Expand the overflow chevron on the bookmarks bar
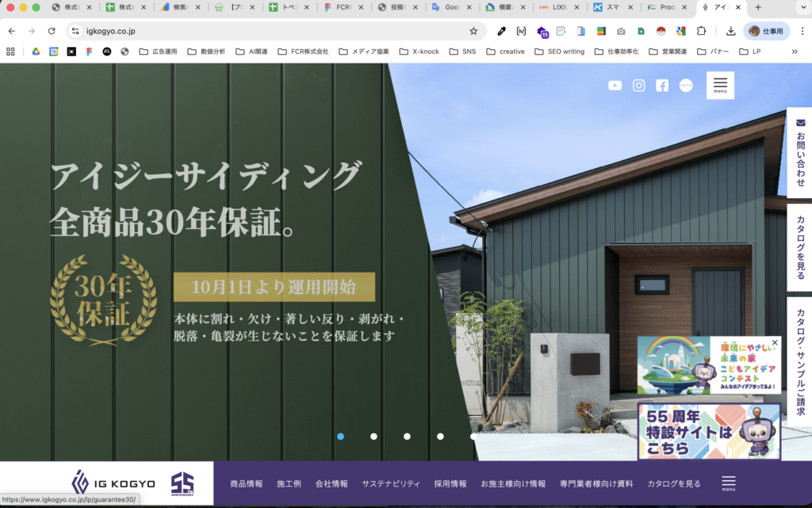This screenshot has width=812, height=508. coord(795,51)
